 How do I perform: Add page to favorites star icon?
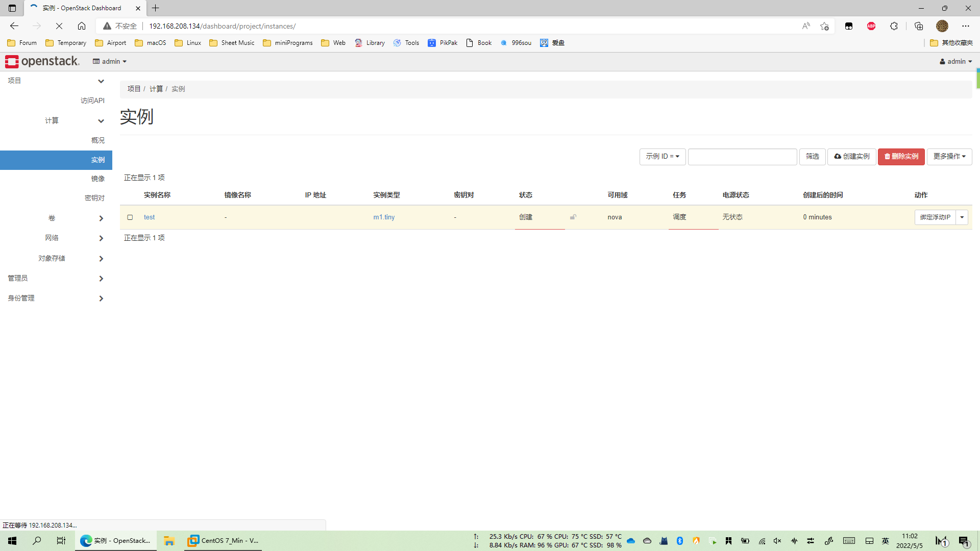coord(824,26)
